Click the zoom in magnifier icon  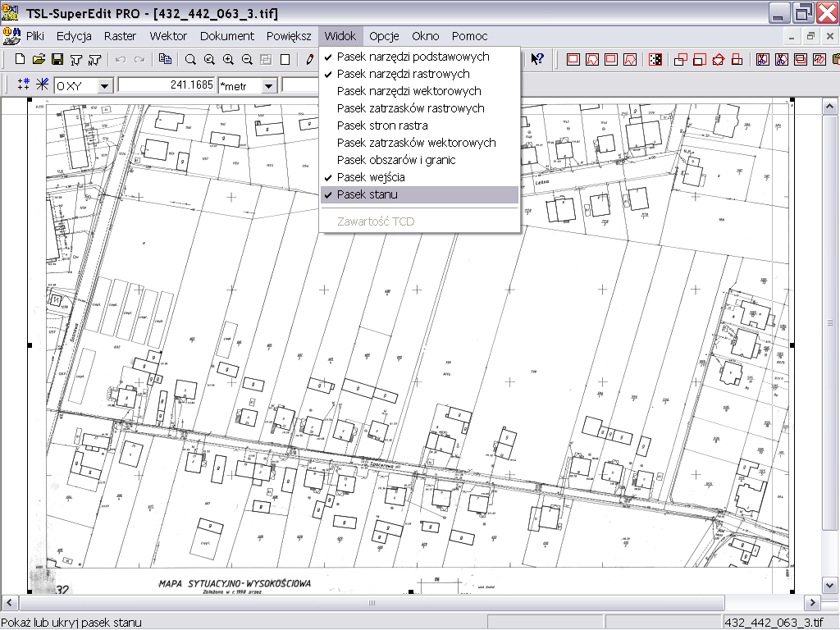[227, 59]
